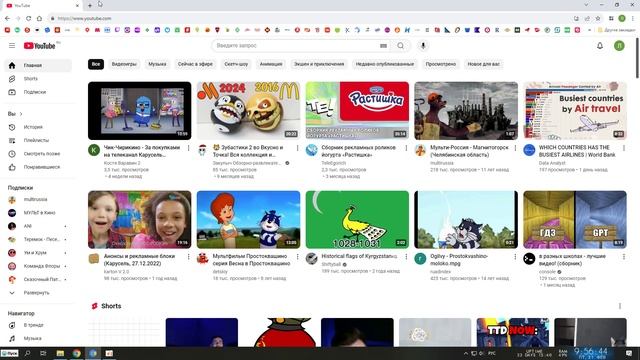The height and width of the screenshot is (360, 640).
Task: Play the ГДЗ vs GPT thumbnail video
Action: [x=575, y=220]
